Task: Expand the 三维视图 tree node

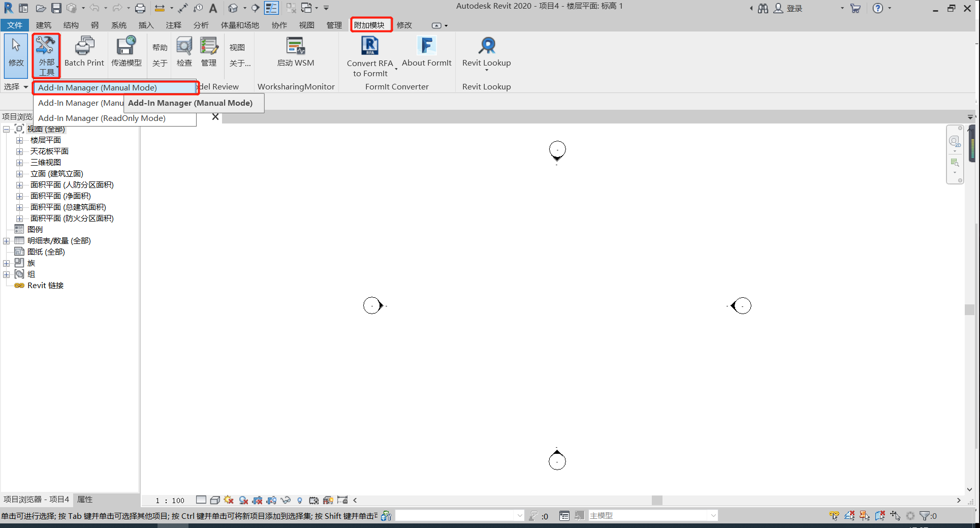Action: click(19, 163)
